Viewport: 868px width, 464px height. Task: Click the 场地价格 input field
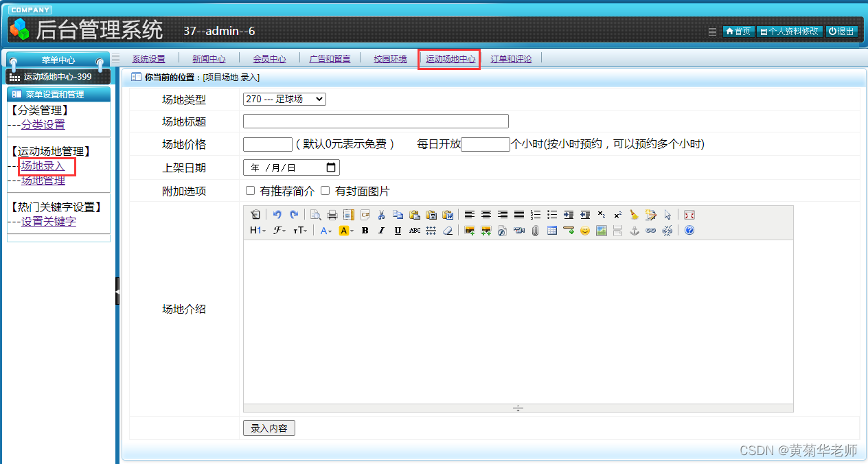[x=268, y=144]
